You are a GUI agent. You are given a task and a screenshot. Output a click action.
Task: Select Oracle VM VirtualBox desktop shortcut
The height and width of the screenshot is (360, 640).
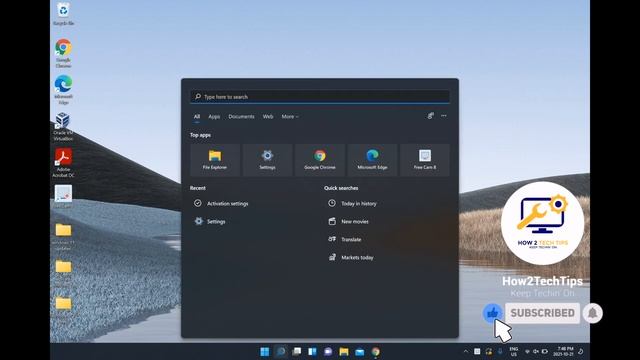tap(63, 127)
